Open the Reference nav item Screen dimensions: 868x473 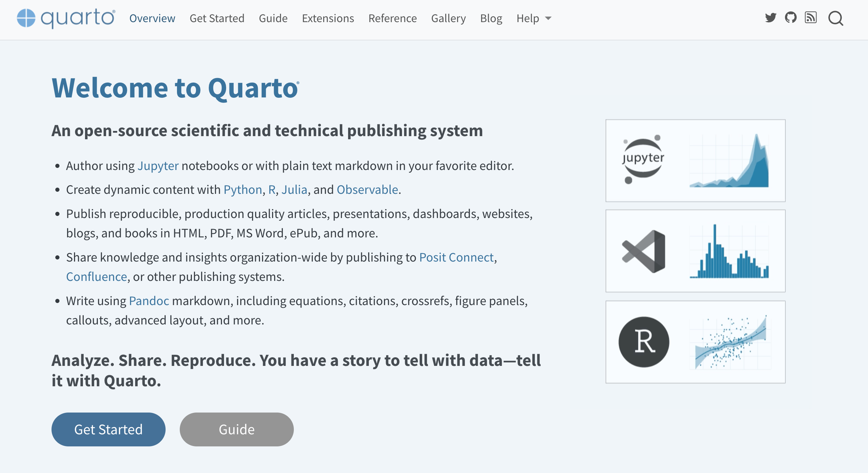[x=392, y=18]
